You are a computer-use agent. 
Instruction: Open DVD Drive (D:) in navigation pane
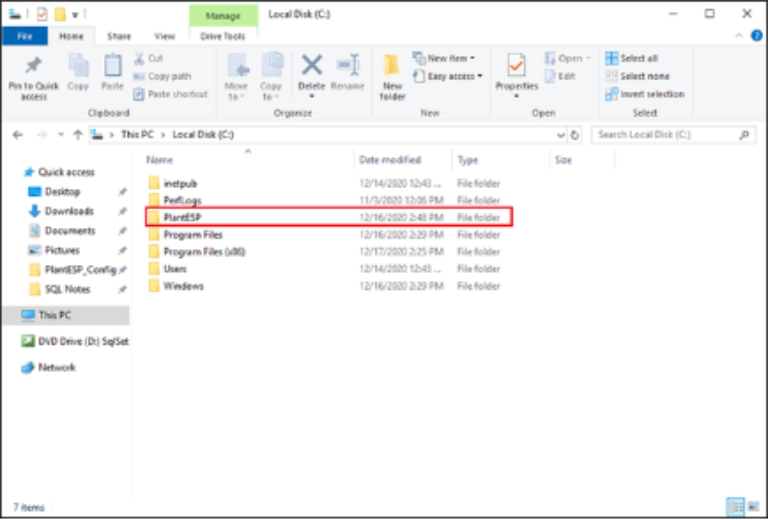pyautogui.click(x=74, y=342)
